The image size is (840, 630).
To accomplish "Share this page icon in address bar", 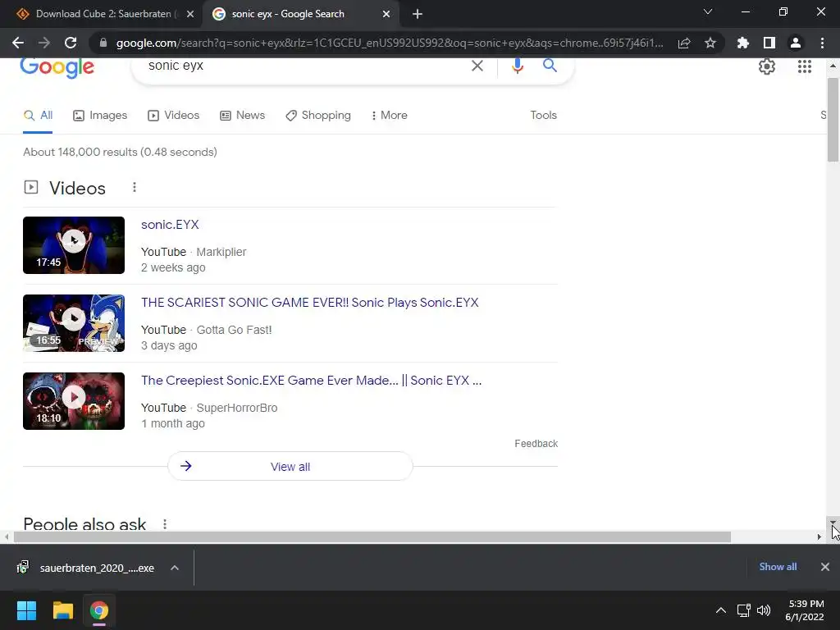I will (684, 43).
